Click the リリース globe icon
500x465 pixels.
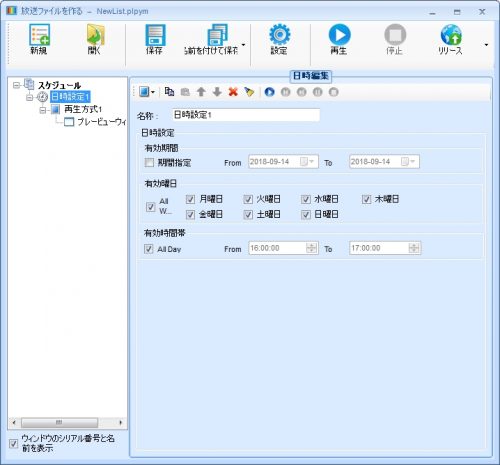[x=451, y=35]
